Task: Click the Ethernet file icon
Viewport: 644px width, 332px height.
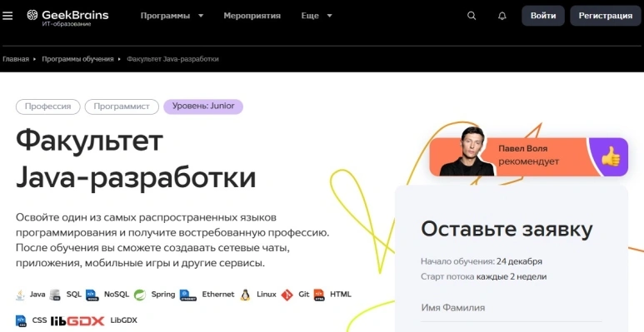Action: click(x=188, y=295)
